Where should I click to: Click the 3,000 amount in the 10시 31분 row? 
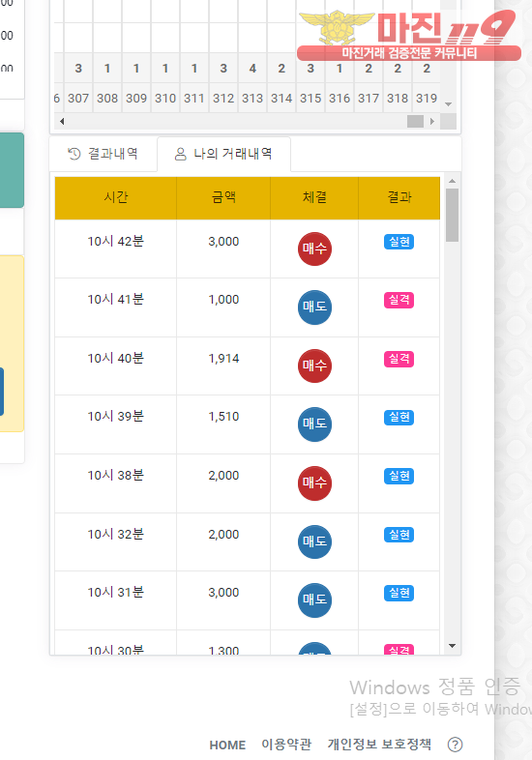tap(223, 593)
